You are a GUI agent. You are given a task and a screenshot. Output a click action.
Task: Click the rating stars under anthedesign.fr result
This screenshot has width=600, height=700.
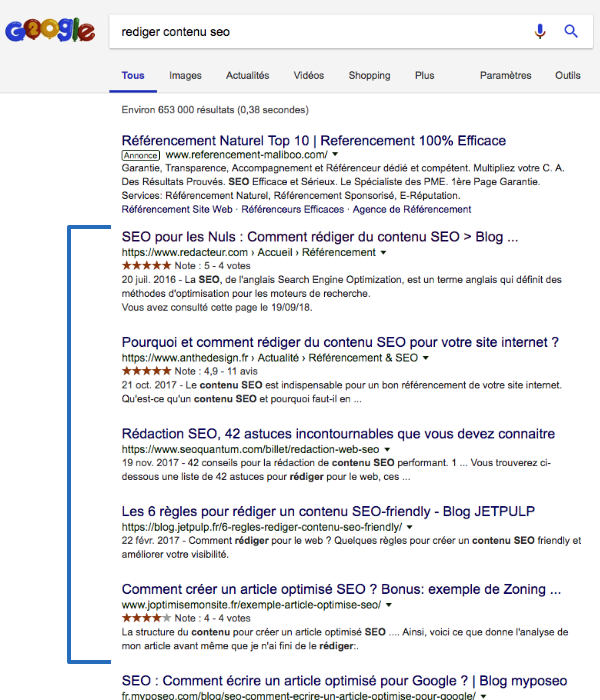coord(146,371)
